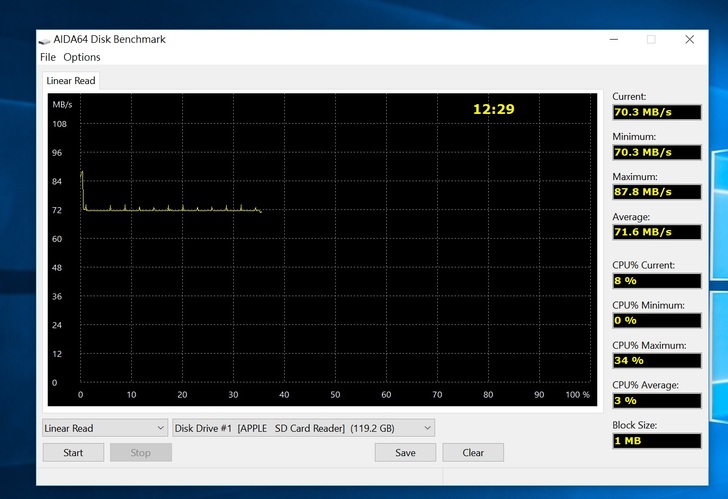The height and width of the screenshot is (499, 728).
Task: Select the CPU% Maximum 34 % field
Action: coord(656,360)
